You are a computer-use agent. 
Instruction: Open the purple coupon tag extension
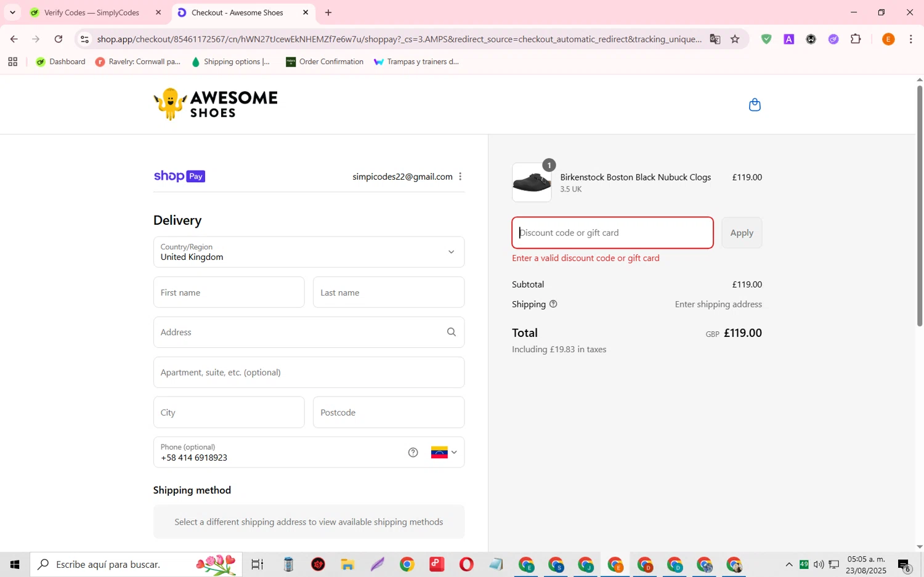(833, 39)
